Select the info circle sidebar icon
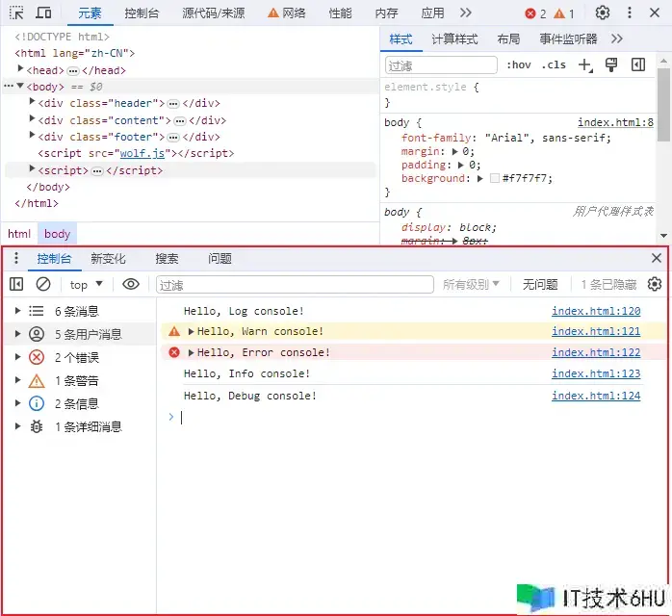 [37, 403]
